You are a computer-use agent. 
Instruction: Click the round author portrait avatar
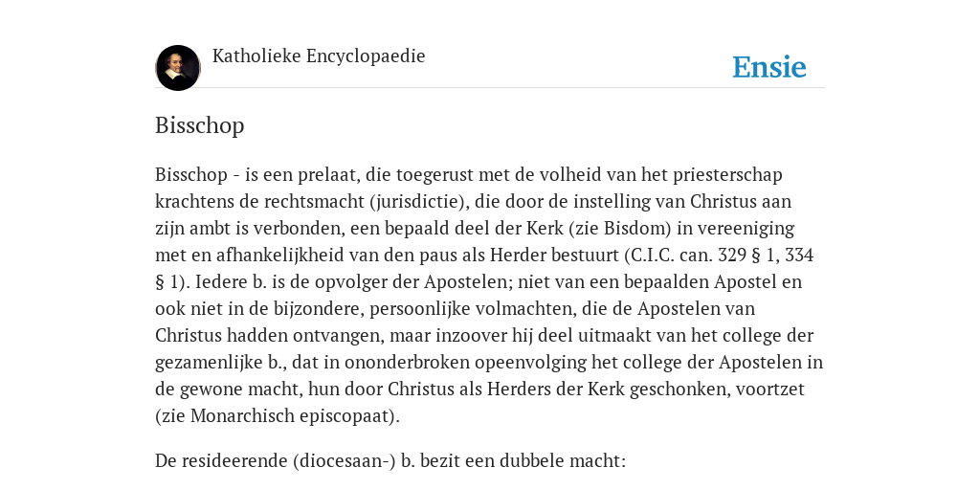[x=178, y=68]
